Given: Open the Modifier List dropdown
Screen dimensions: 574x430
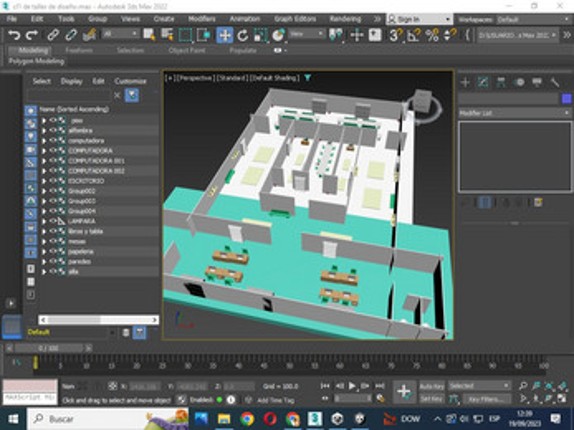Looking at the screenshot, I should click(514, 113).
